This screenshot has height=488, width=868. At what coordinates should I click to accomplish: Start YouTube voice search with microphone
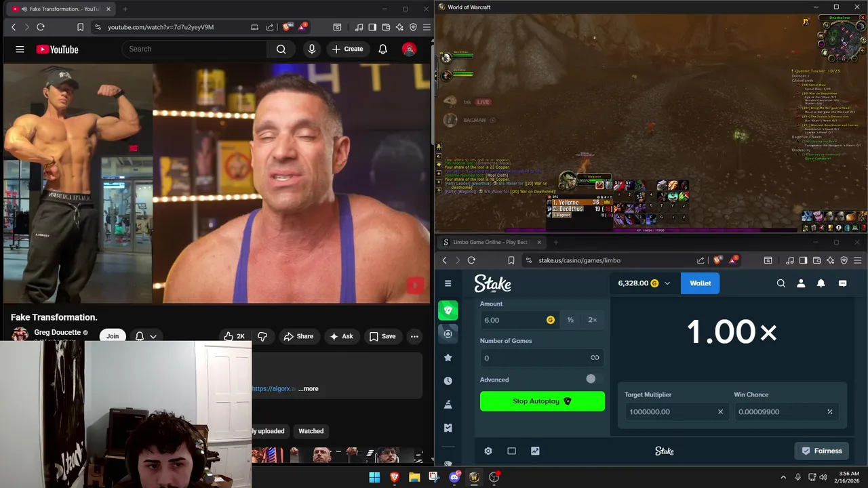coord(312,49)
